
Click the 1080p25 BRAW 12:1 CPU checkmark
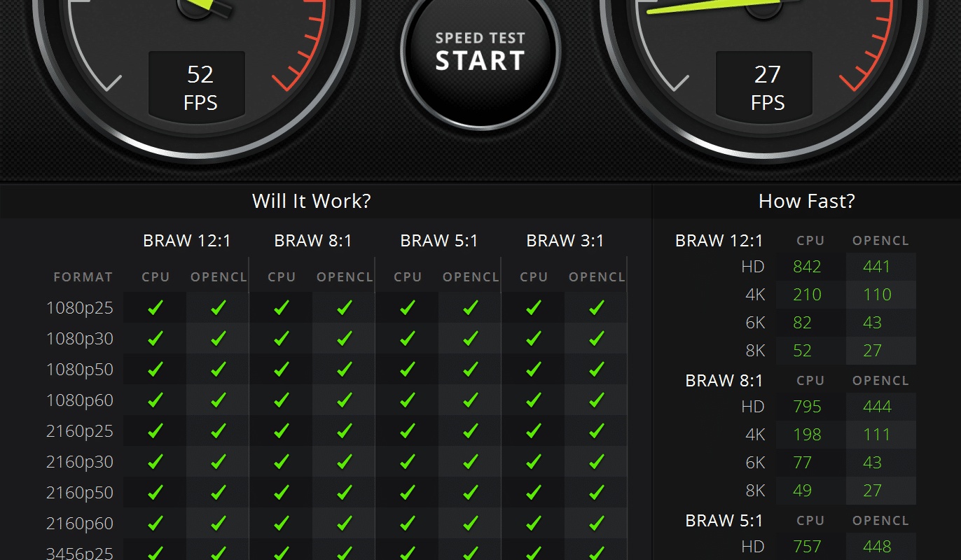(x=155, y=307)
